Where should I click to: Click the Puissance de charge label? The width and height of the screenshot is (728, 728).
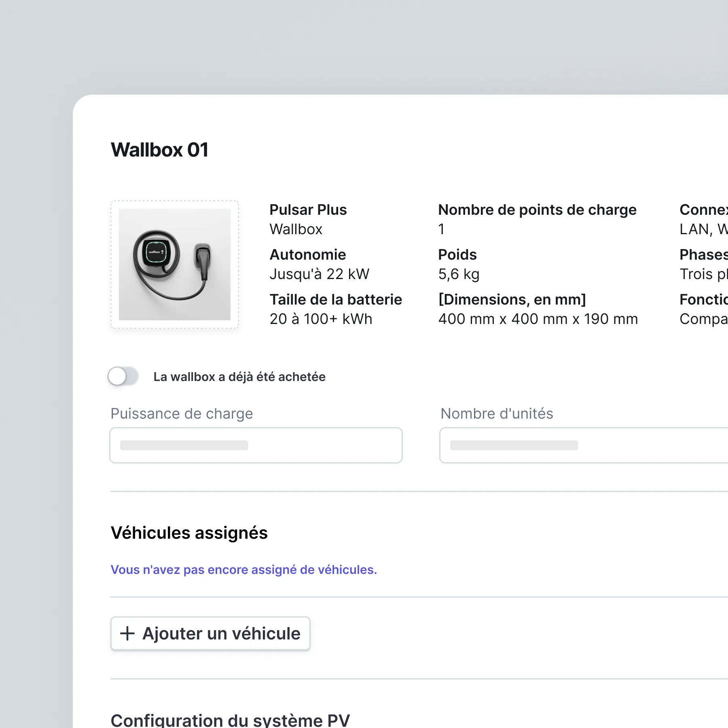182,414
